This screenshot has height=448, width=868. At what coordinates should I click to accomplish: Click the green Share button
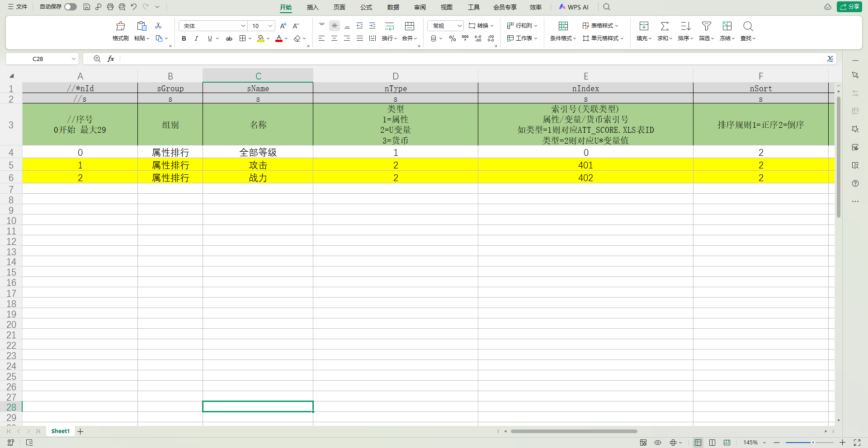pos(849,7)
